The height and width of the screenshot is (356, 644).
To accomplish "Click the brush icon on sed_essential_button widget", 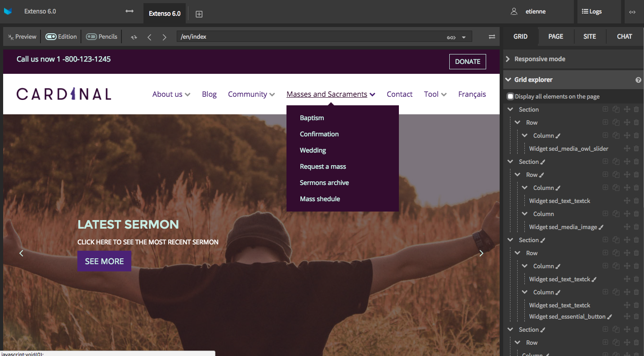I will click(610, 317).
